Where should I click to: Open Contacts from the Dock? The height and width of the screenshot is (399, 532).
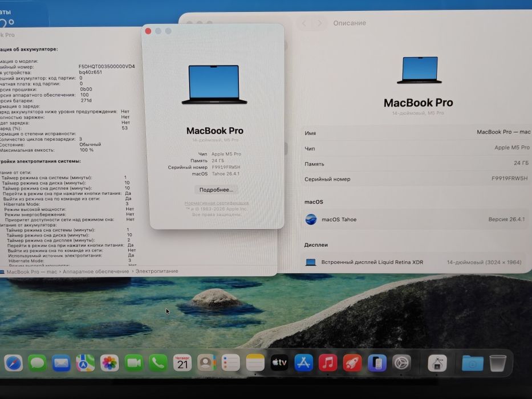coord(206,363)
